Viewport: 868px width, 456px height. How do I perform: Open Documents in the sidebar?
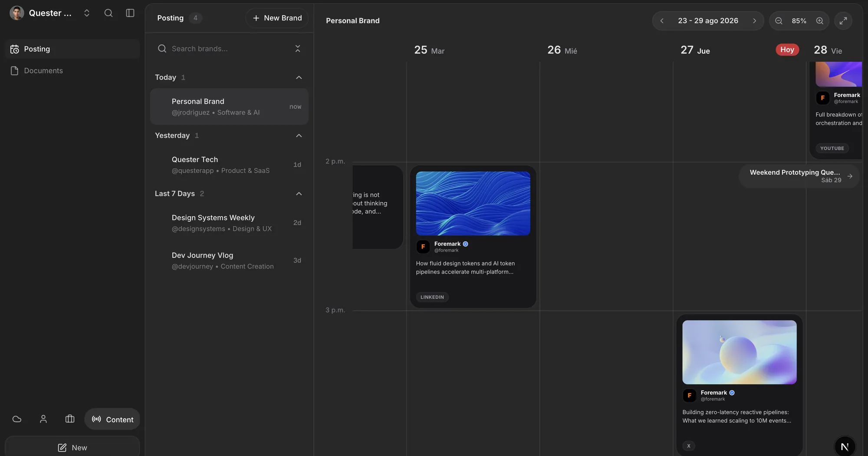pos(72,71)
